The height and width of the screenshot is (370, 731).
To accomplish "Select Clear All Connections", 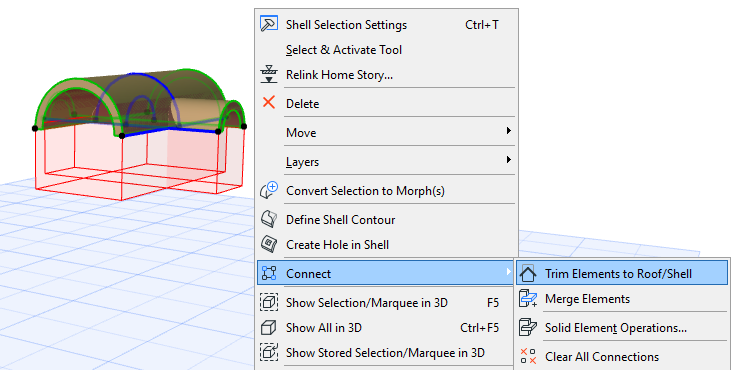I will click(621, 356).
